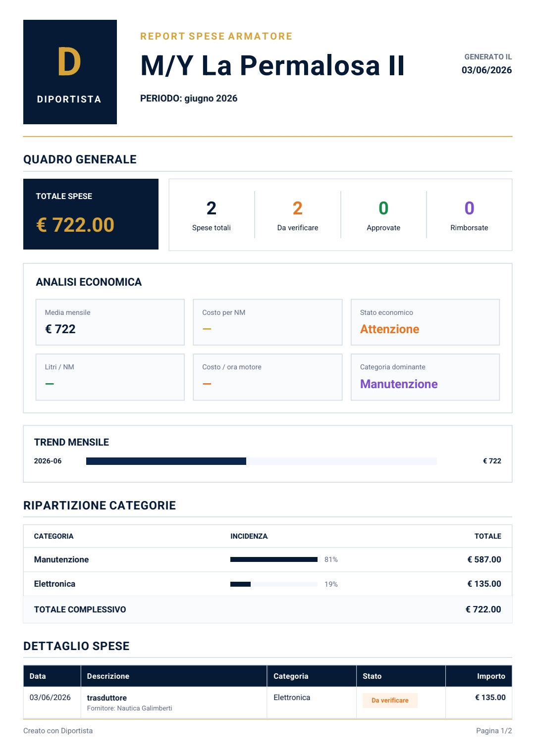Select the DIPORTISTA wordmark under the logo
Viewport: 535px width, 756px height.
point(69,100)
